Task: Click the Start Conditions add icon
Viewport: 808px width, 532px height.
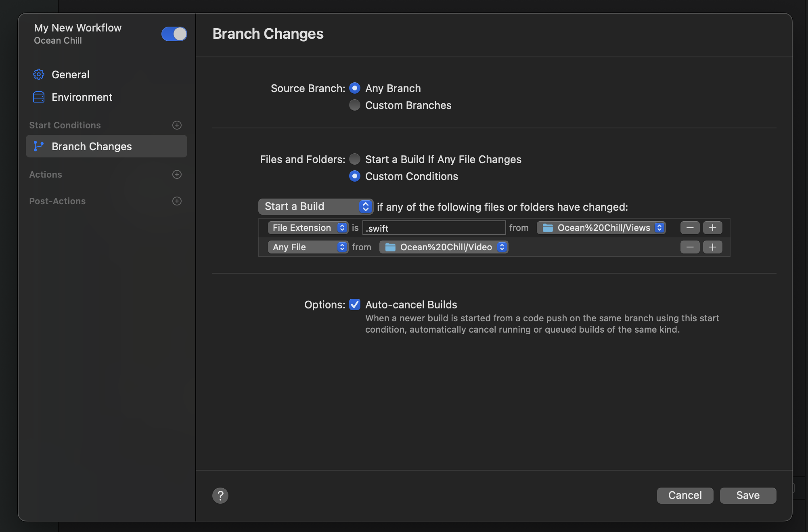Action: pos(177,125)
